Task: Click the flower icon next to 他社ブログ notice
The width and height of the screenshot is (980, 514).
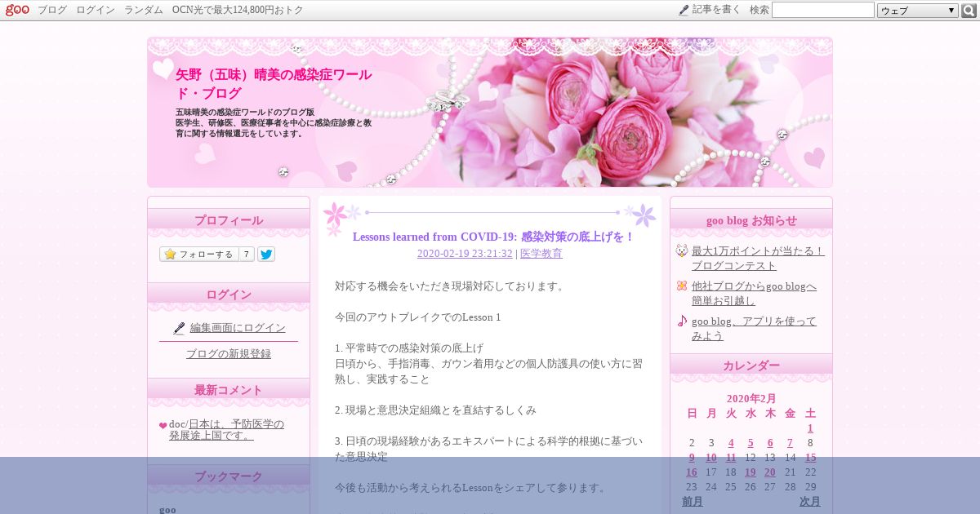Action: pos(682,286)
